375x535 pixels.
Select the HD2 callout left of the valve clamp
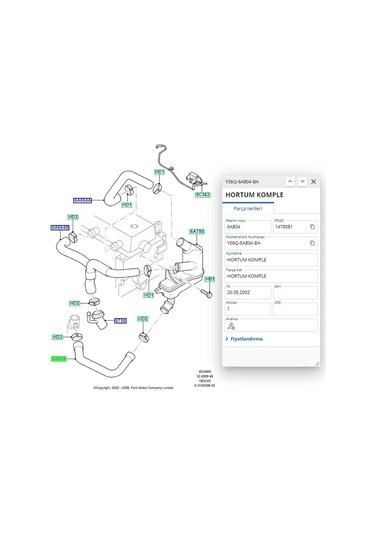(x=74, y=303)
